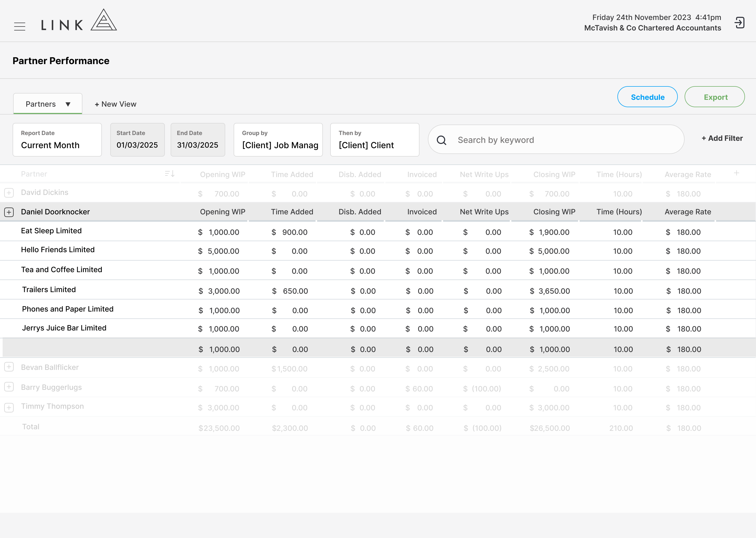Select the Phones and Paper Limited row

pos(378,309)
